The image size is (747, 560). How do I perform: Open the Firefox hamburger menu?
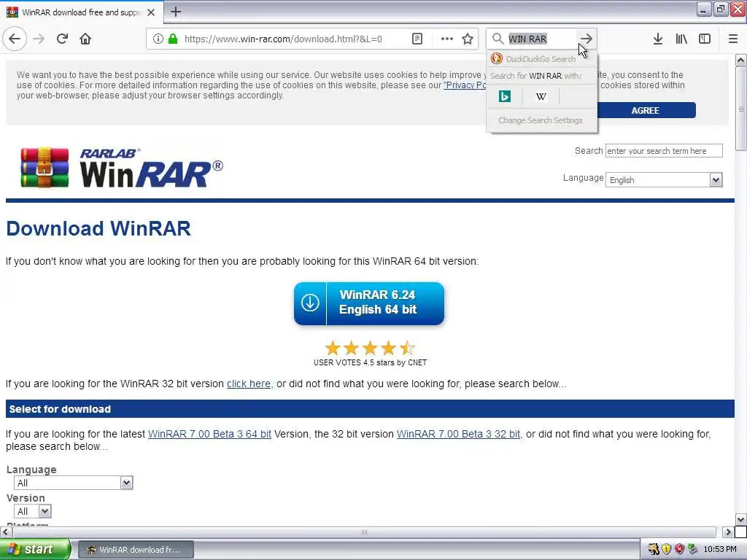(733, 39)
